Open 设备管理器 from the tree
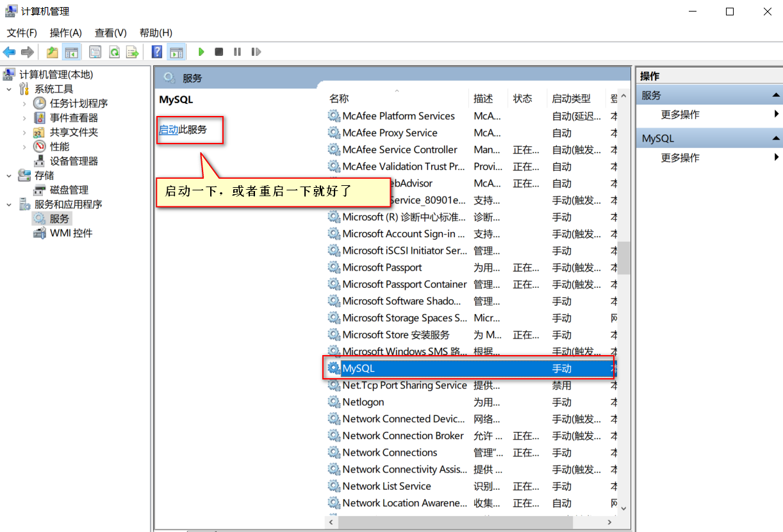783x532 pixels. coord(74,161)
